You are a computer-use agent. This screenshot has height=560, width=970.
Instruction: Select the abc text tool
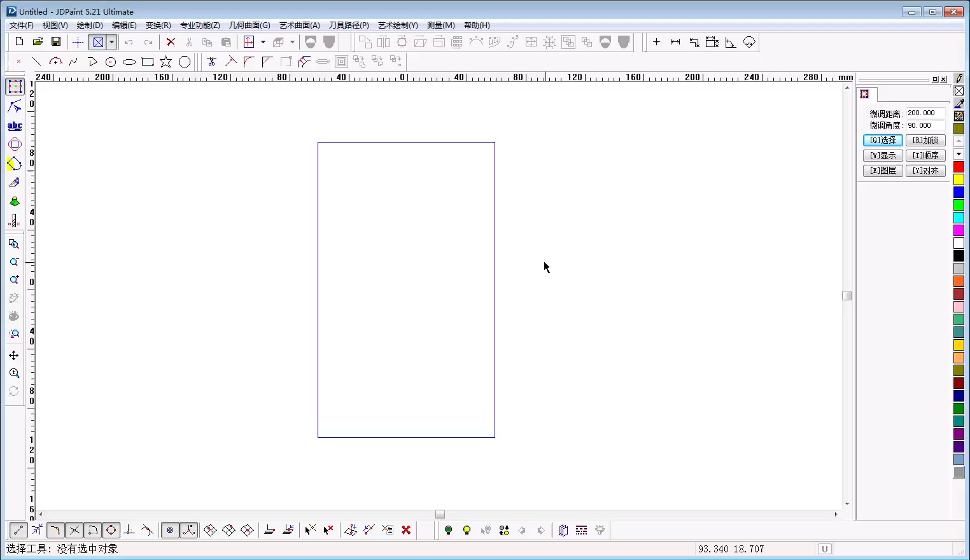coord(15,126)
